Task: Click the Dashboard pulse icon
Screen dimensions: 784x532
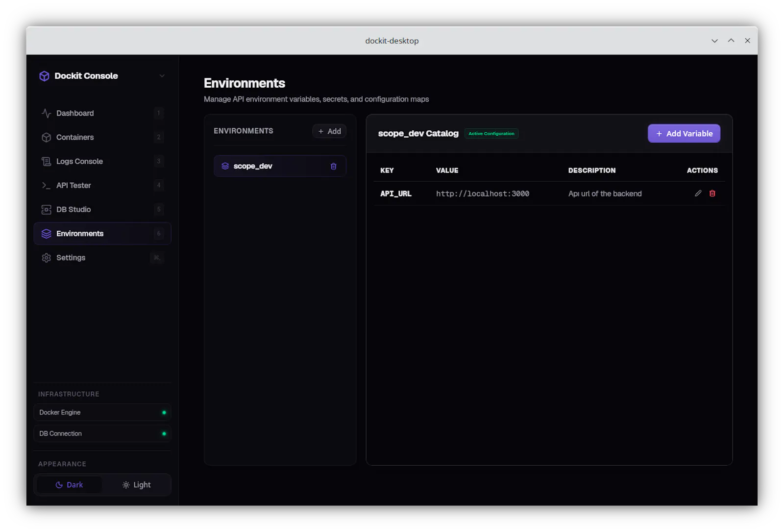Action: pyautogui.click(x=47, y=113)
